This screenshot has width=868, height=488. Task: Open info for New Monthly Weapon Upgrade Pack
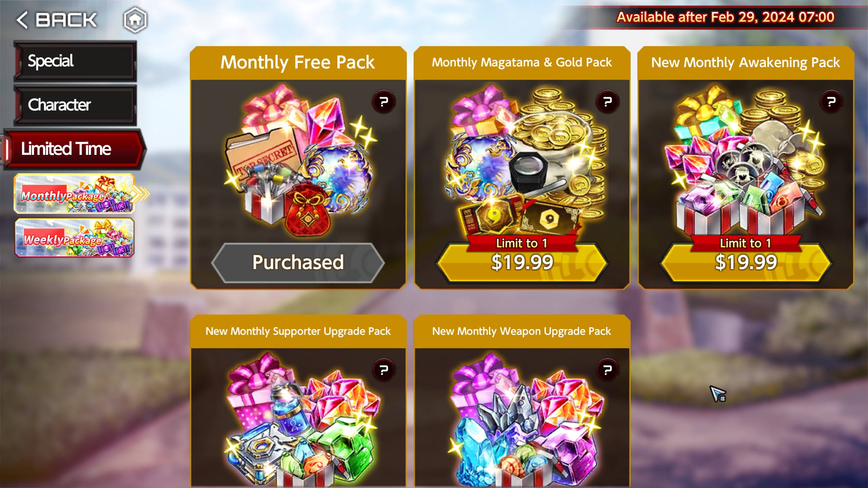[x=607, y=370]
